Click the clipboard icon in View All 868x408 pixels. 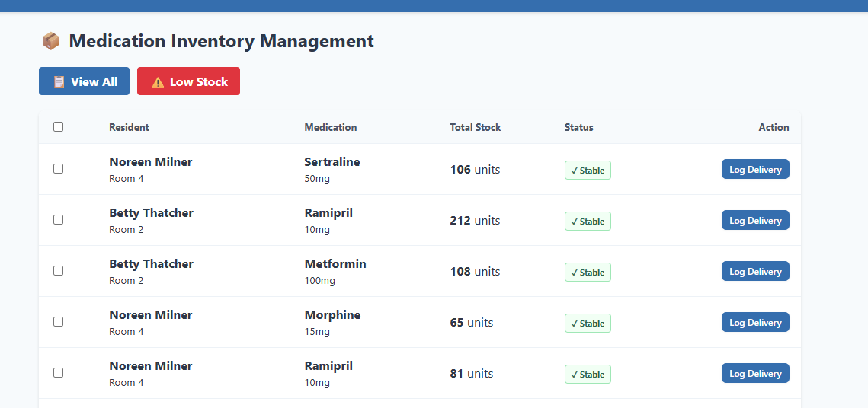click(59, 81)
